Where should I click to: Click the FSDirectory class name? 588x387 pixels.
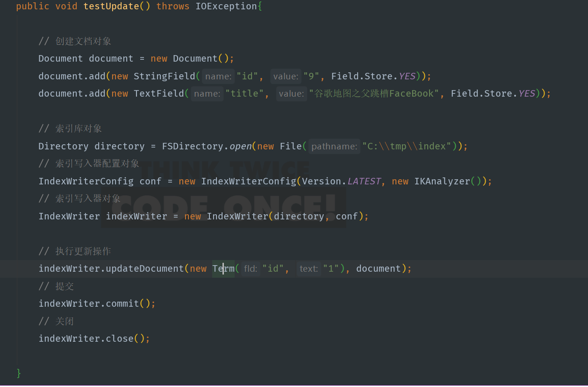(x=193, y=146)
